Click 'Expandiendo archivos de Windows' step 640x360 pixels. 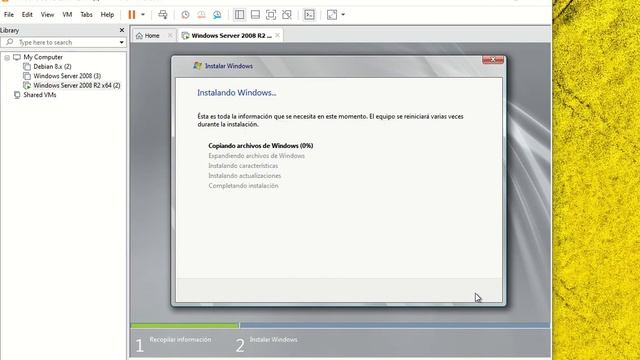tap(256, 156)
